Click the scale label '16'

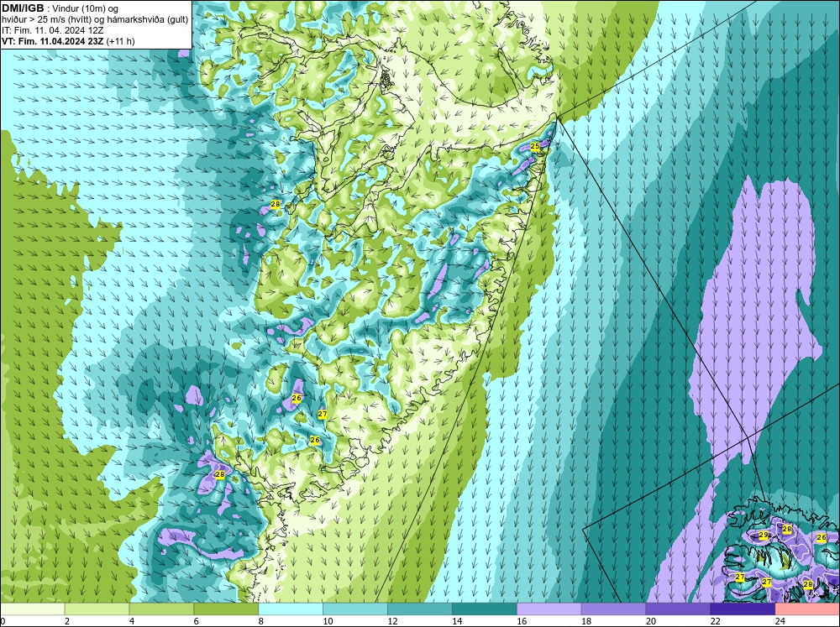click(x=522, y=621)
